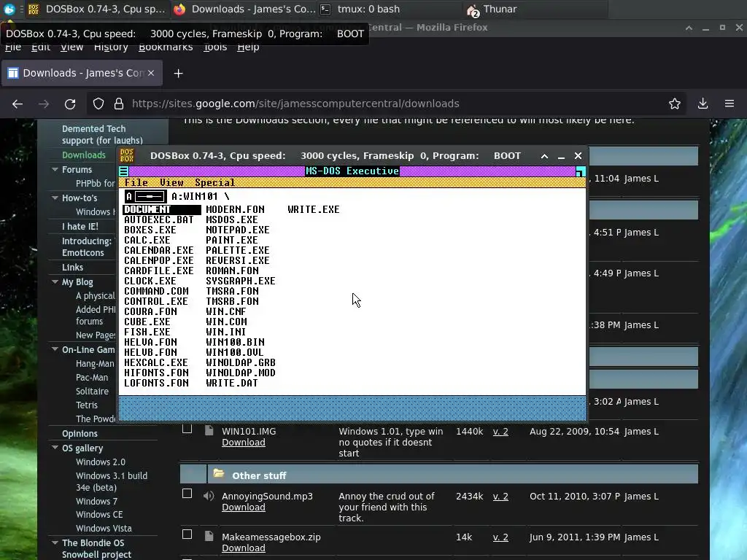This screenshot has height=560, width=747.
Task: Select drive A icon in MS-DOS Executive
Action: pos(146,196)
